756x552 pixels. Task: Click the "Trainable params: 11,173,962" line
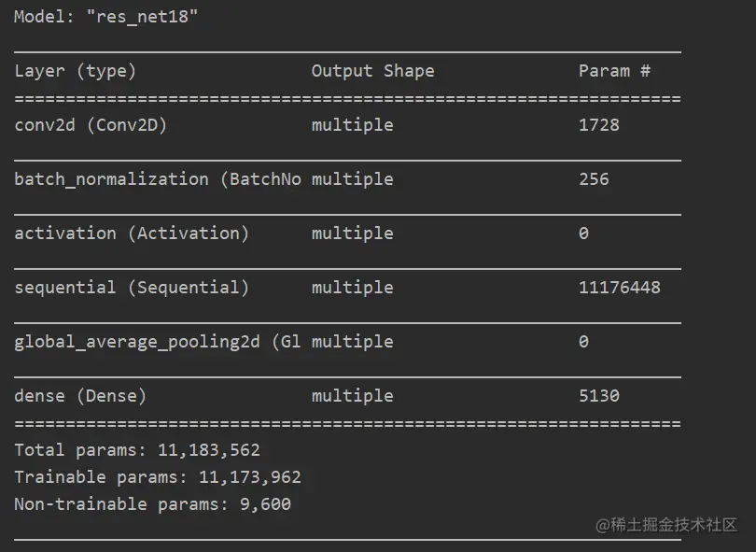click(158, 477)
